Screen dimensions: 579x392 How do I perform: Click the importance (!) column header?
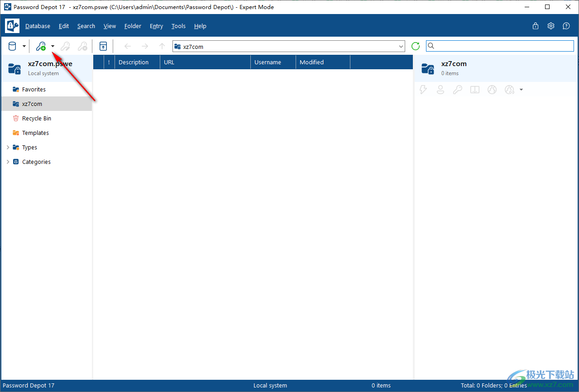[109, 62]
